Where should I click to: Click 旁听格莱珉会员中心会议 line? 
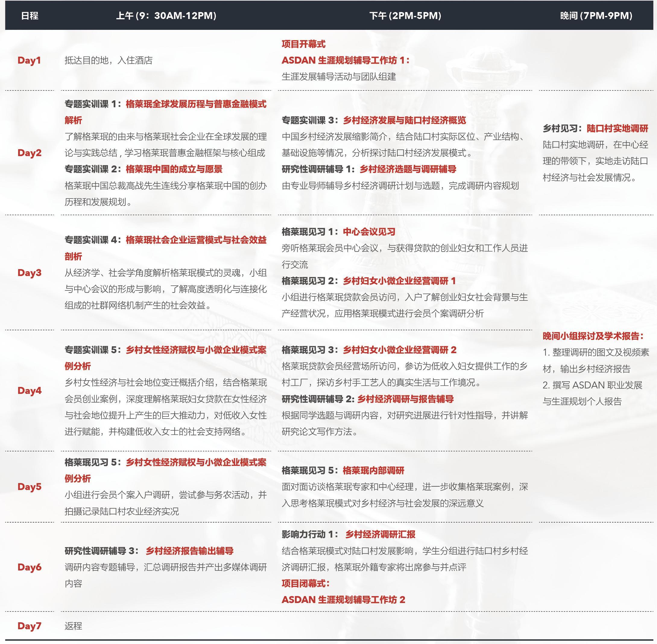pos(405,248)
